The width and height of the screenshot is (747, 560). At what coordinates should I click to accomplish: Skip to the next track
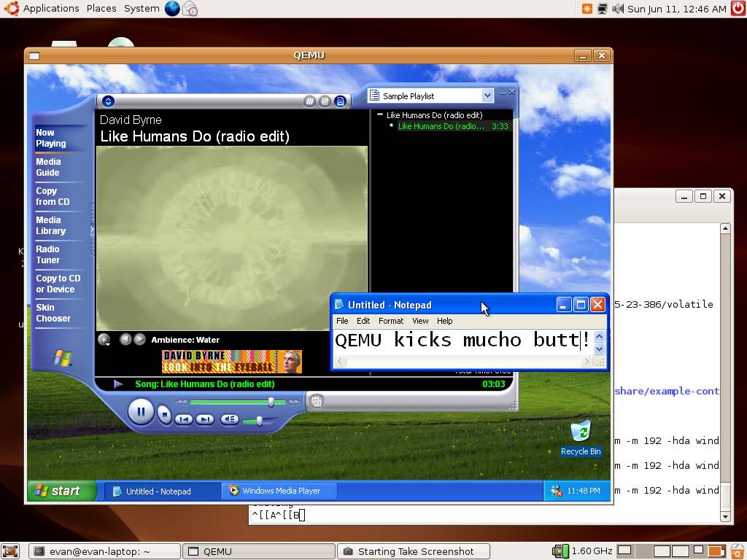(x=205, y=419)
